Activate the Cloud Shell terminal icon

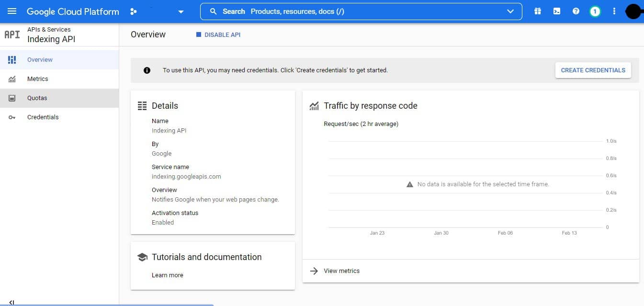[x=556, y=11]
